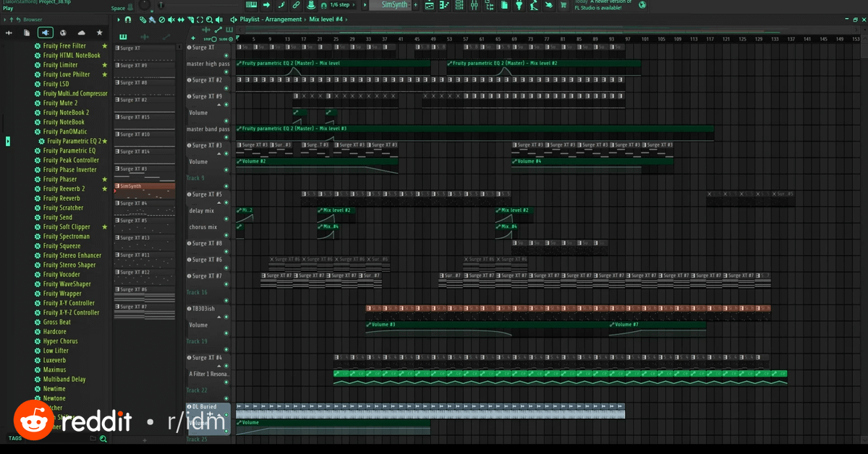
Task: Click the Channel rack toolbar icon
Action: pyautogui.click(x=459, y=6)
